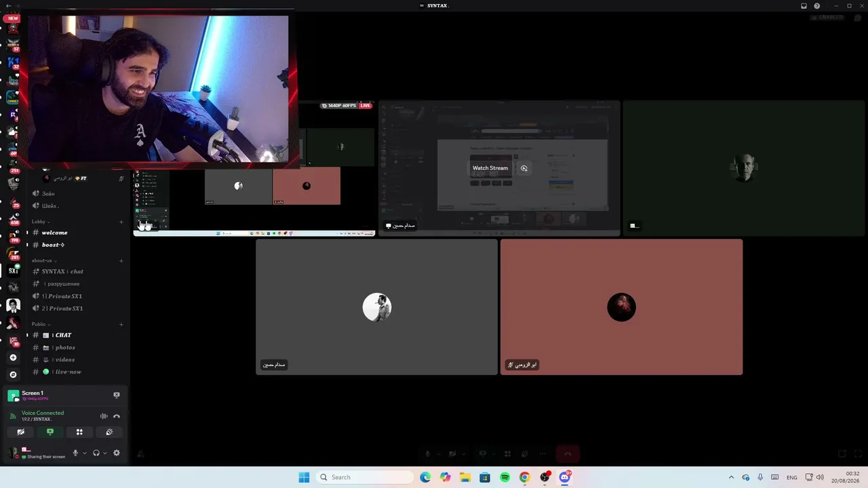Open more options in the call controls bar
Image resolution: width=868 pixels, height=488 pixels.
542,453
